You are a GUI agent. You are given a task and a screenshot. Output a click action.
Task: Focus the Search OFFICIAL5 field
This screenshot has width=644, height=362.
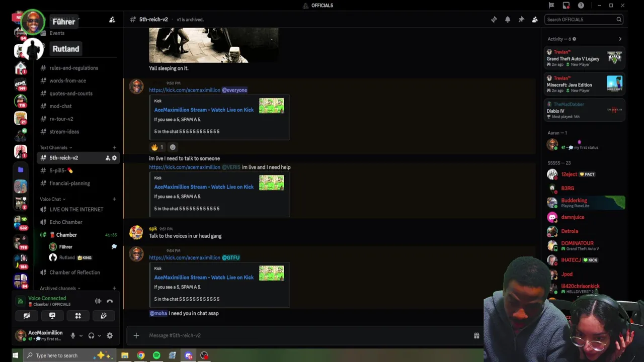[584, 20]
